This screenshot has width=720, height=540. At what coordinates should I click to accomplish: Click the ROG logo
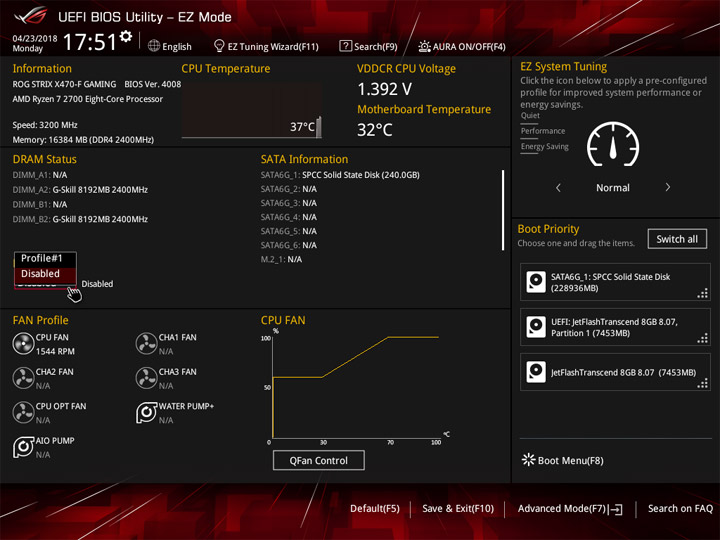coord(31,16)
